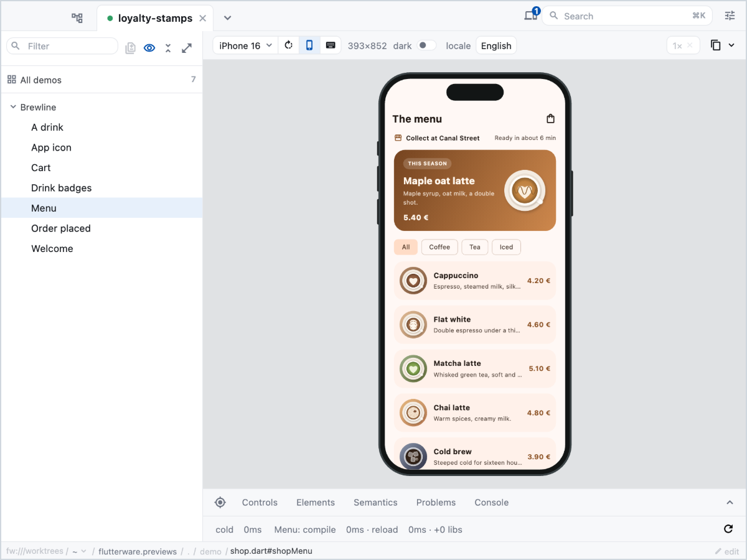This screenshot has width=747, height=560.
Task: Select the Tea filter chip
Action: tap(475, 247)
